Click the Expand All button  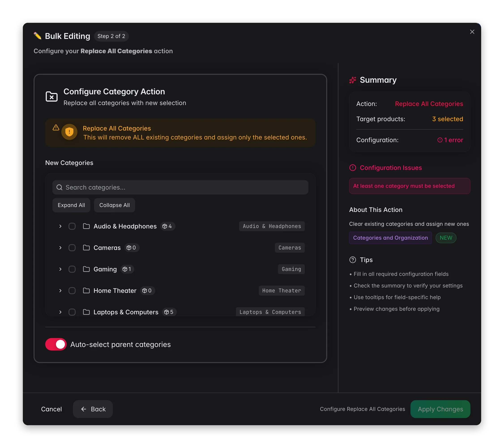click(71, 205)
